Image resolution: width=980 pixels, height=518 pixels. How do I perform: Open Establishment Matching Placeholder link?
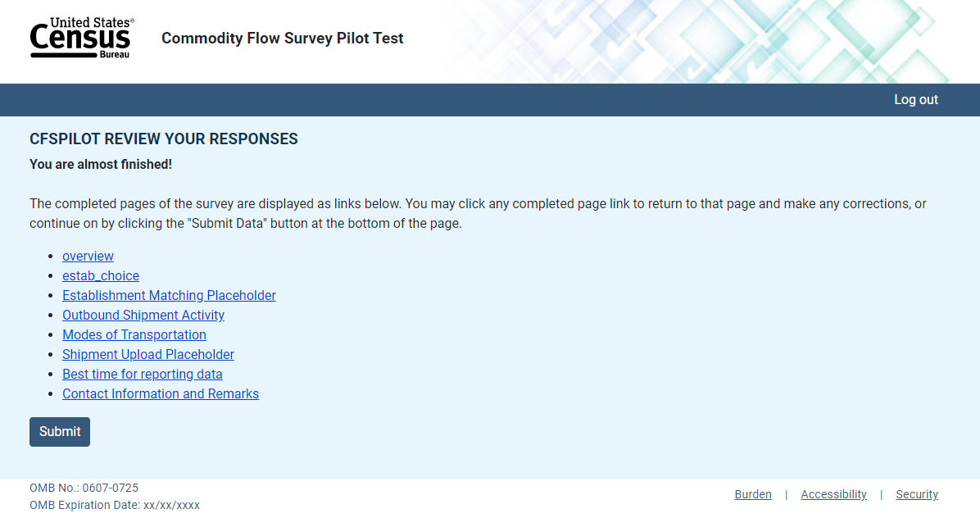169,296
